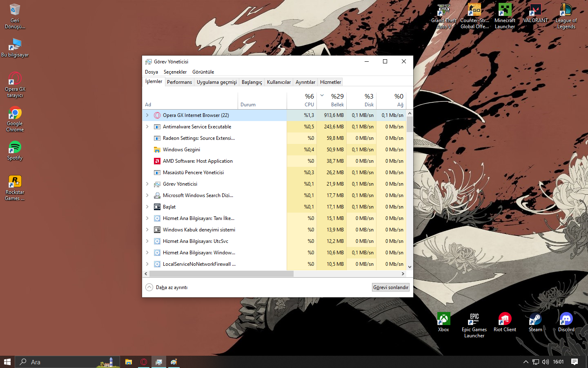Sort processes by Ad column header
The image size is (588, 368).
click(190, 100)
